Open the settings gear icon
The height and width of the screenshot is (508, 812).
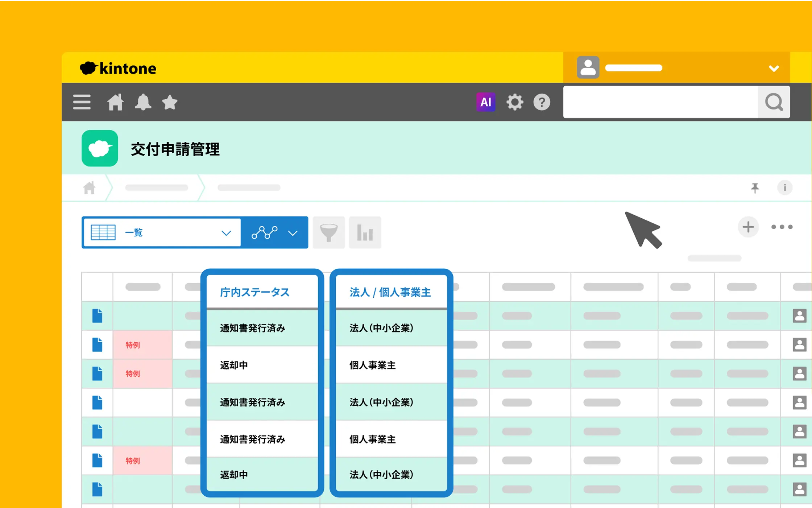pyautogui.click(x=514, y=102)
